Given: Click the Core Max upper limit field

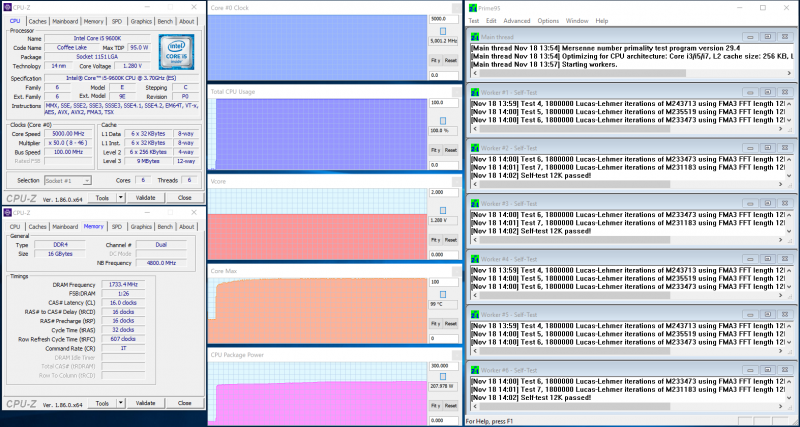Looking at the screenshot, I should click(x=443, y=282).
